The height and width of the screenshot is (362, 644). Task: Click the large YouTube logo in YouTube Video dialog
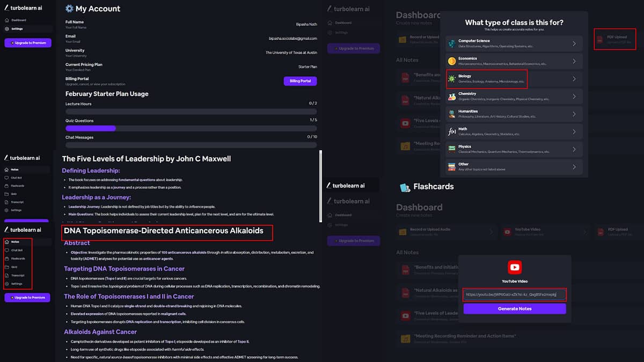515,267
